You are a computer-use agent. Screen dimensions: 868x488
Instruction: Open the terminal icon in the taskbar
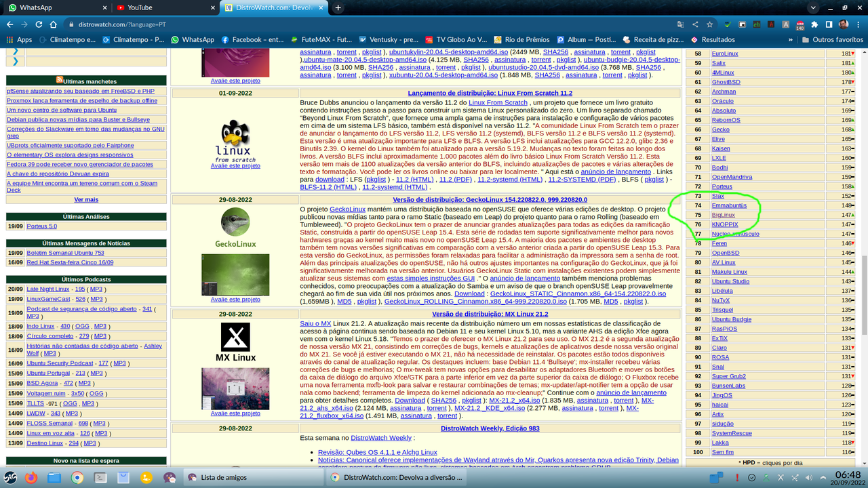(x=100, y=477)
